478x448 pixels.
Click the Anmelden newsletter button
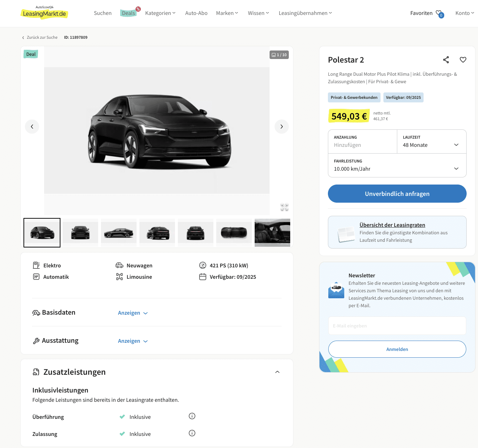click(x=397, y=349)
